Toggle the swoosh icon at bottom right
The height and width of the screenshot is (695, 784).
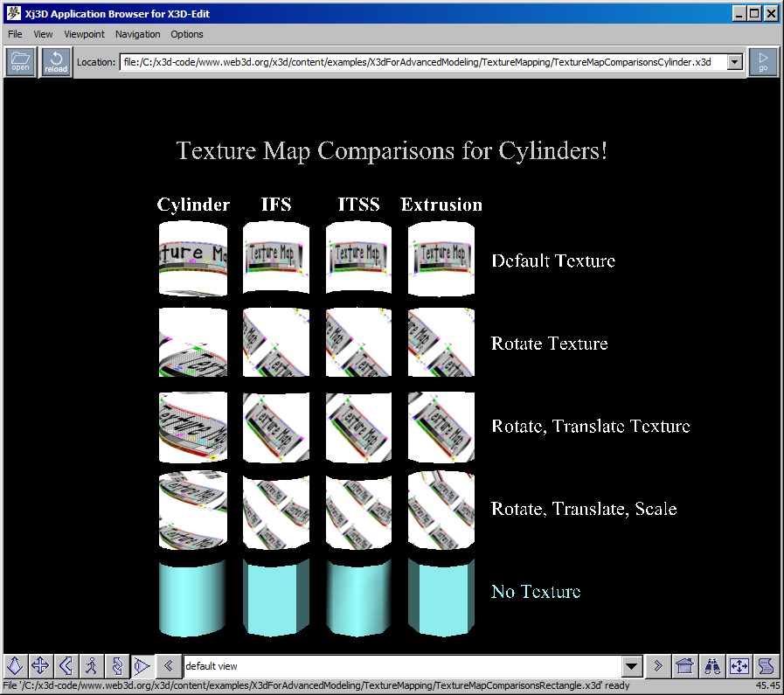click(x=764, y=666)
